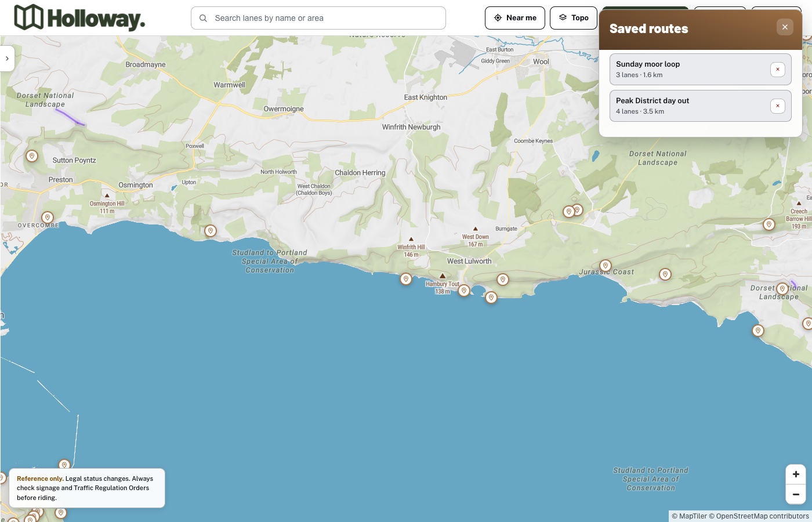Open the coastal pin south of Upton
Image resolution: width=812 pixels, height=522 pixels.
(211, 231)
